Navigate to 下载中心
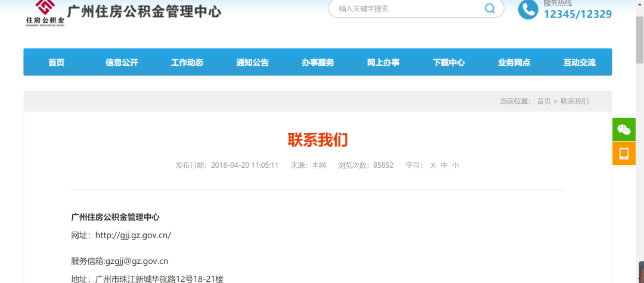 (448, 63)
